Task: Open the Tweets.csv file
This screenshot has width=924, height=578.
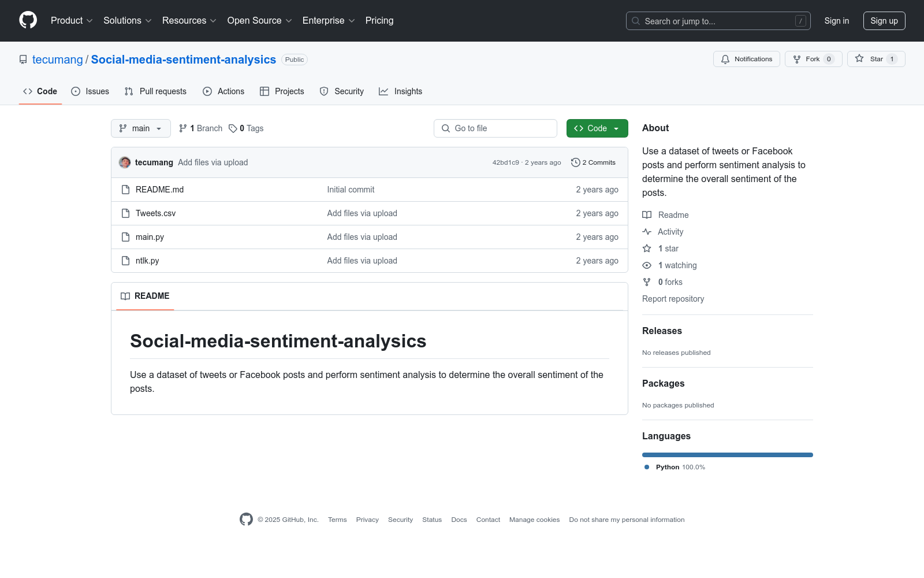Action: click(156, 213)
